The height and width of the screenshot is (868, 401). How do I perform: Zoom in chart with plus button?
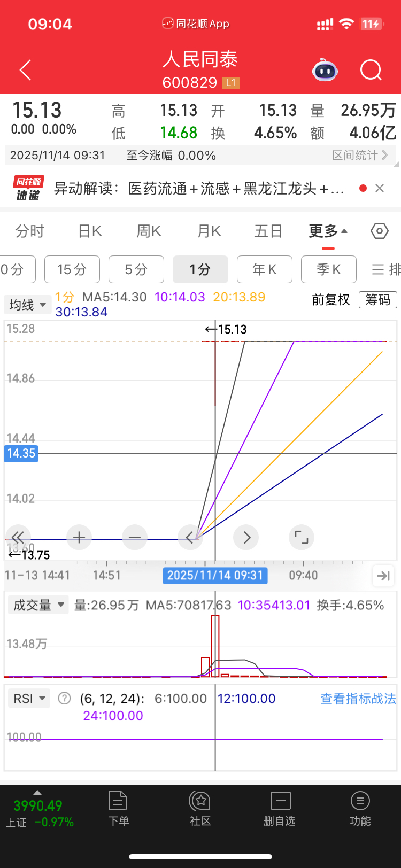pyautogui.click(x=79, y=537)
